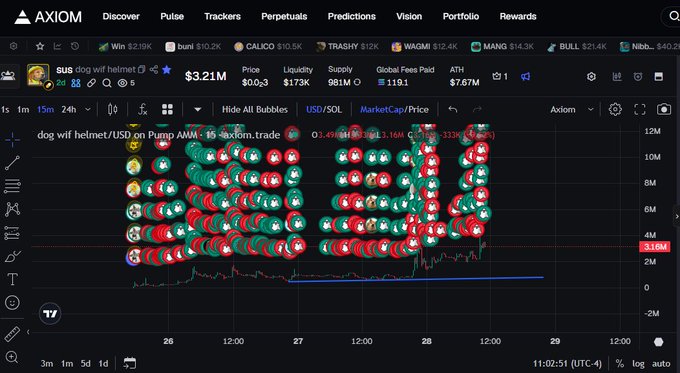The image size is (680, 373).
Task: Select the crosshair cursor tool
Action: 13,139
